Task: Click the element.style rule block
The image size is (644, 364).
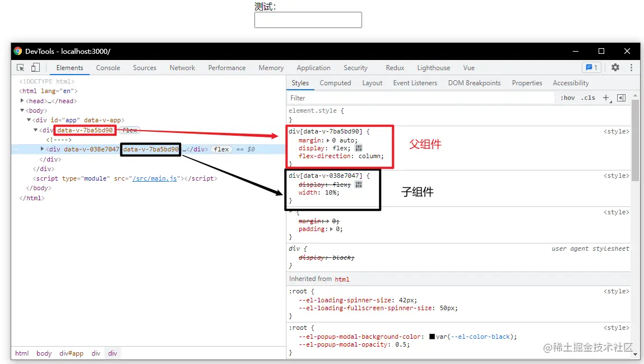Action: [458, 116]
